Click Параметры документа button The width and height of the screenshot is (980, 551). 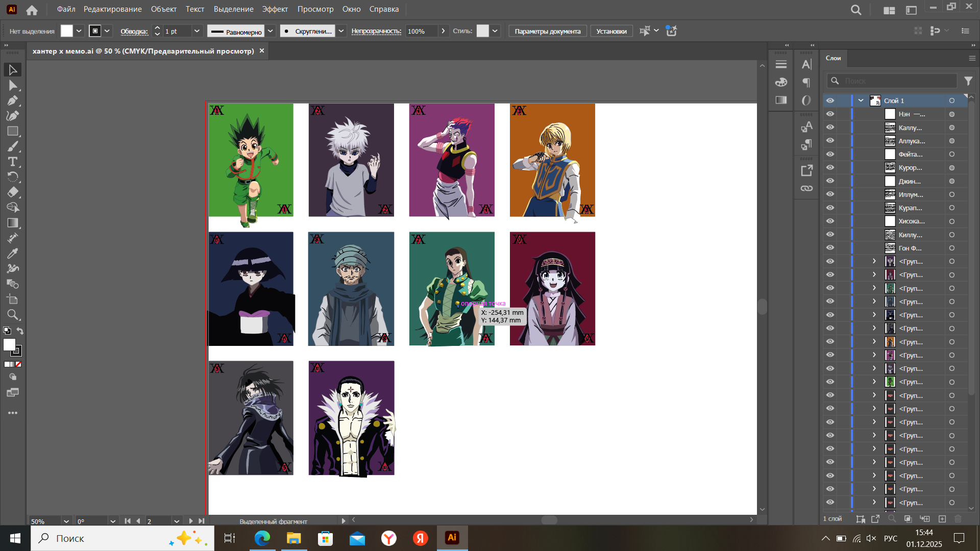(547, 31)
